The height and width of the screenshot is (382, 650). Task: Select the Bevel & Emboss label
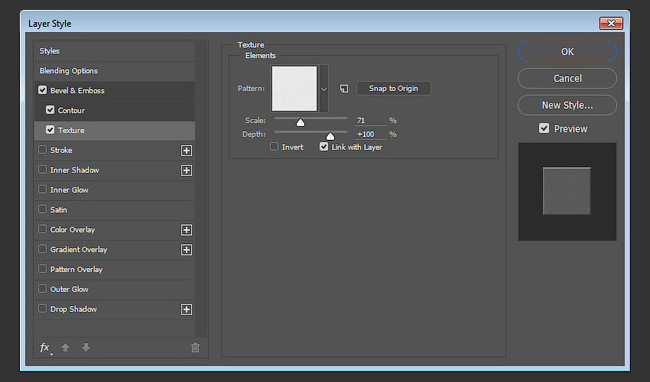pyautogui.click(x=78, y=90)
